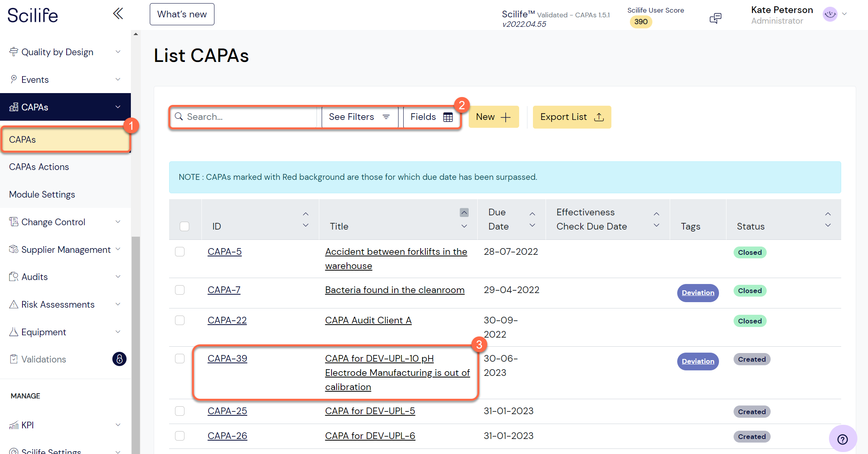This screenshot has width=868, height=454.
Task: Click the plus icon on New button
Action: [x=505, y=117]
